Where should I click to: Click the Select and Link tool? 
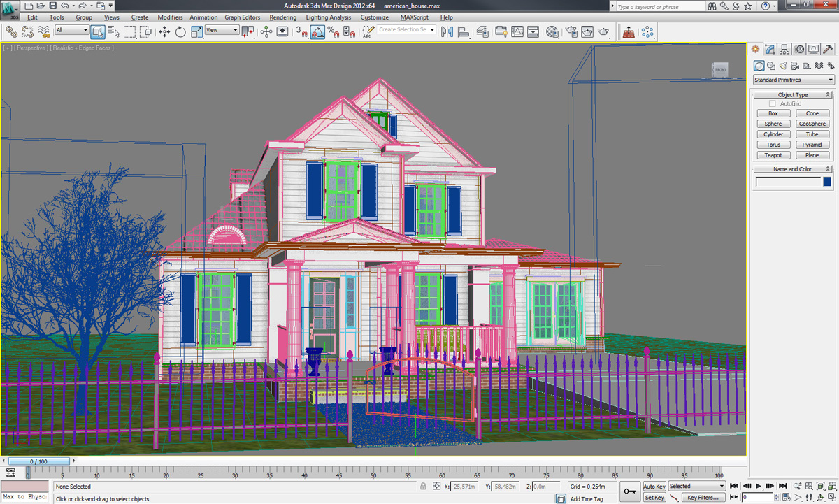[11, 31]
